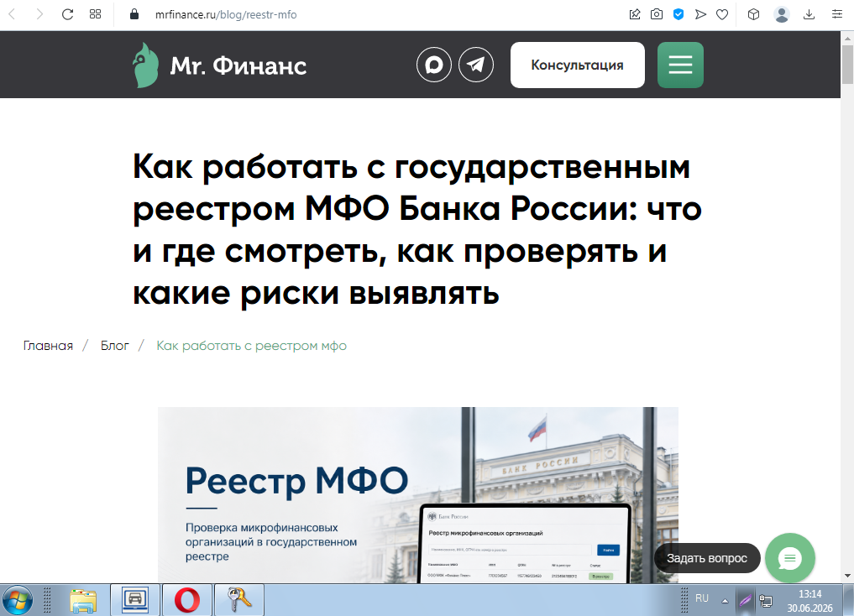This screenshot has height=616, width=854.
Task: Click the vertical scrollbar thumb
Action: click(x=847, y=65)
